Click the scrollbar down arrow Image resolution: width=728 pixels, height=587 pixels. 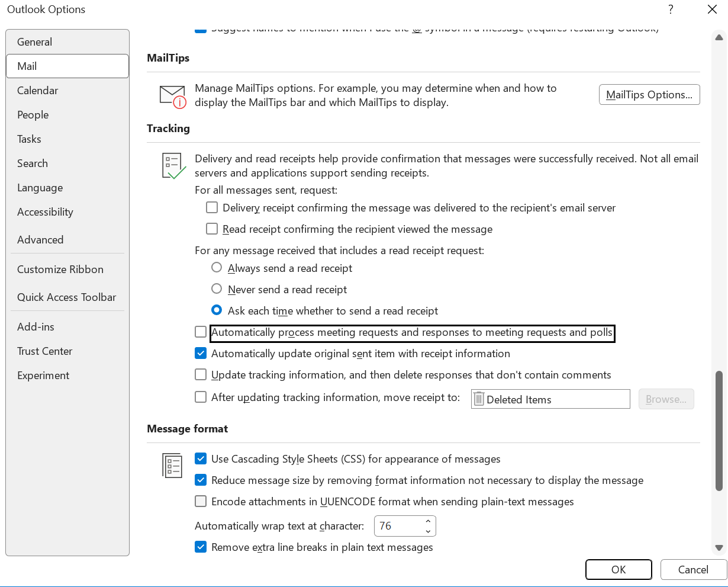(x=719, y=548)
